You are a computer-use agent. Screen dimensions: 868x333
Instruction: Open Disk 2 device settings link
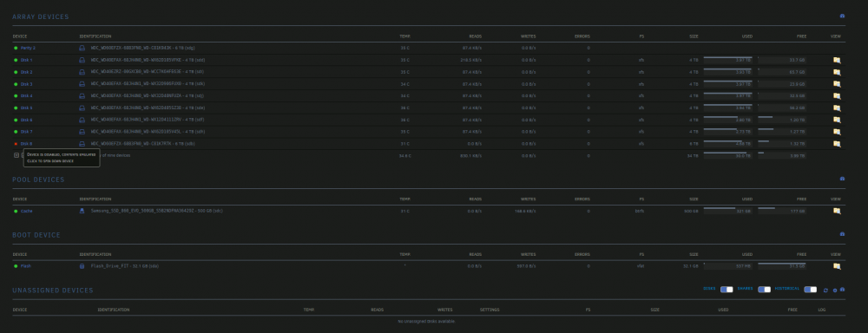[x=27, y=72]
